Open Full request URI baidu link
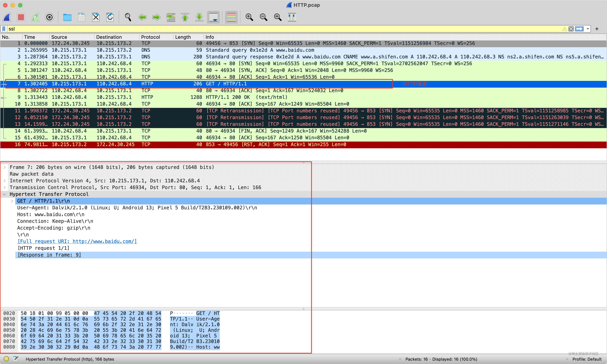This screenshot has height=364, width=607. 77,241
